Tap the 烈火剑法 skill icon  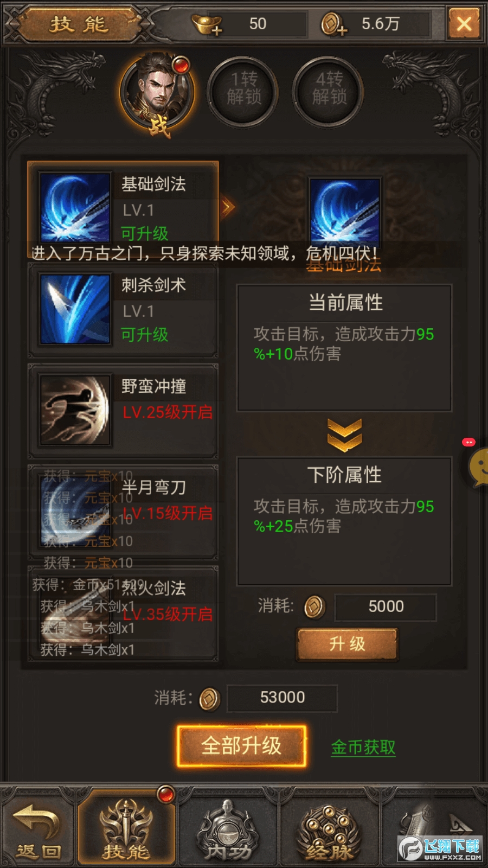point(75,613)
